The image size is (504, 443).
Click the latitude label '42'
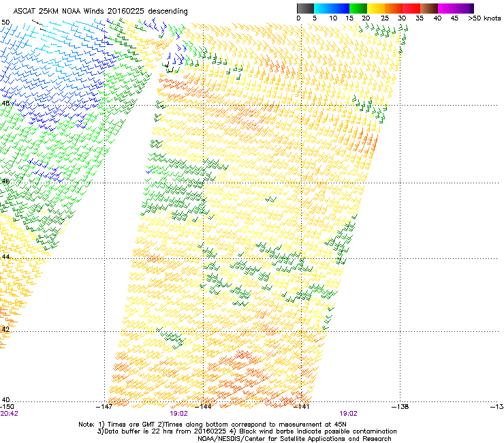point(5,329)
